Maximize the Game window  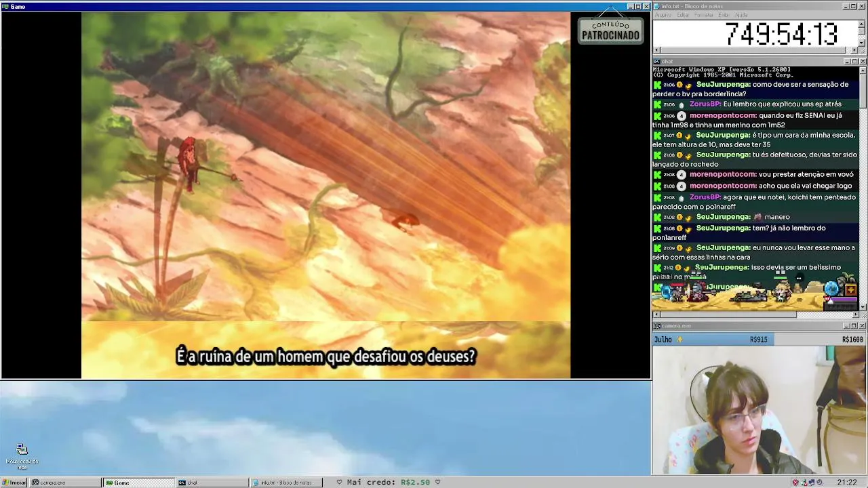638,7
